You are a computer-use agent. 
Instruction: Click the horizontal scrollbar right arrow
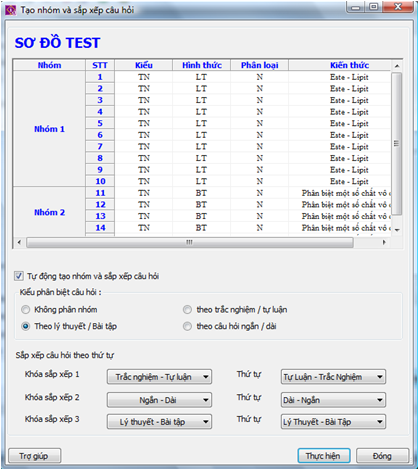tap(384, 242)
